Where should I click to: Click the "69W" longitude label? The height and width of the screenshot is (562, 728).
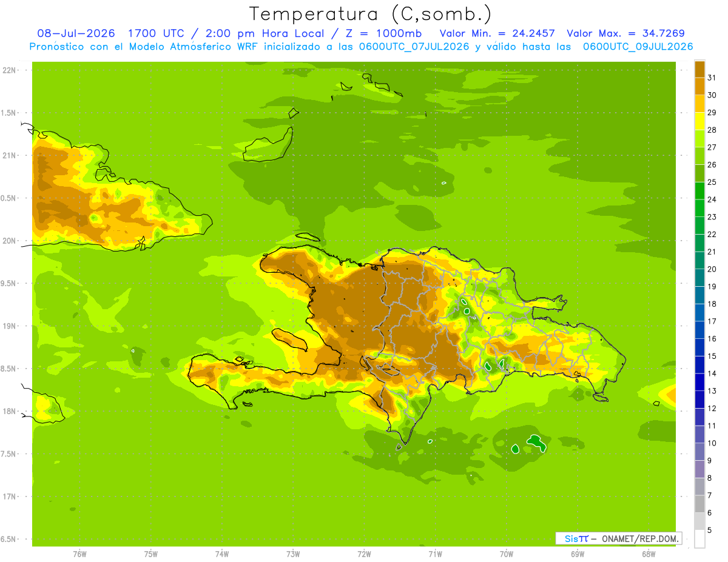pos(577,554)
